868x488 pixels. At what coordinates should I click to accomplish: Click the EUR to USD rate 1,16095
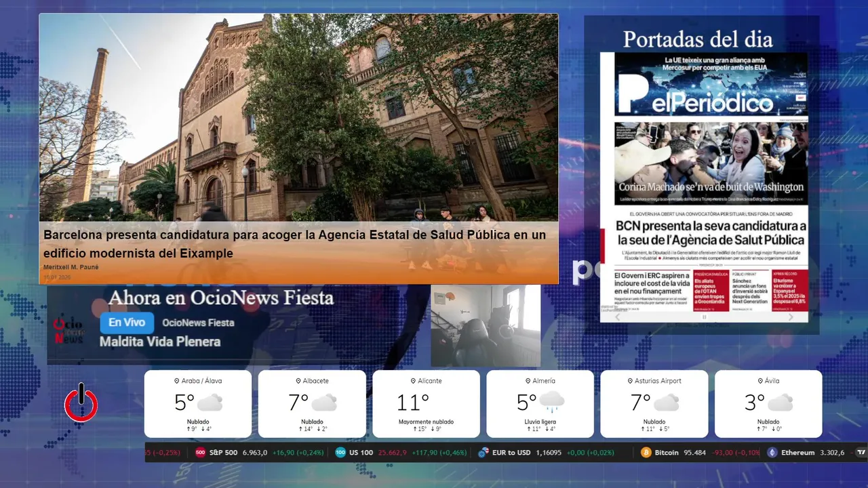pos(549,453)
